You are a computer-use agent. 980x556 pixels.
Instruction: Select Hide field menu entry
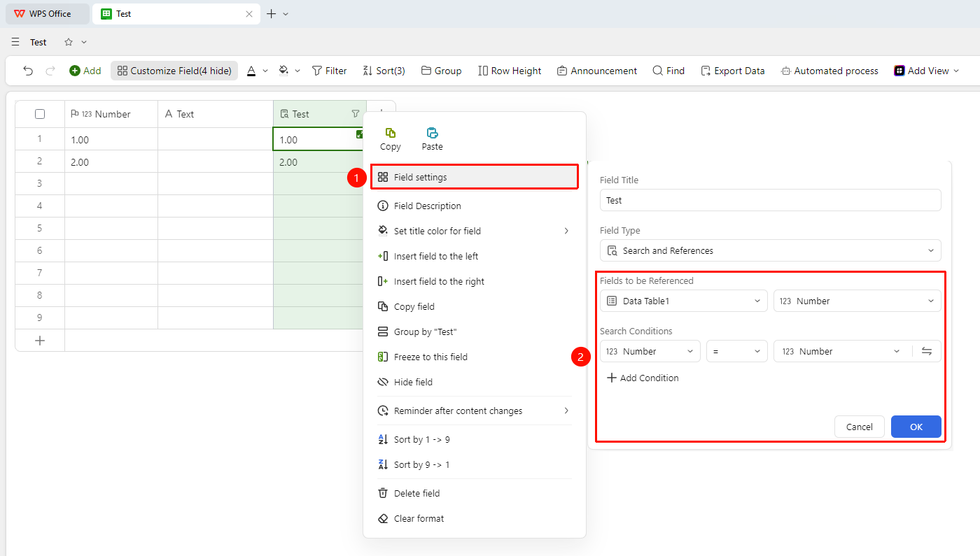coord(475,382)
